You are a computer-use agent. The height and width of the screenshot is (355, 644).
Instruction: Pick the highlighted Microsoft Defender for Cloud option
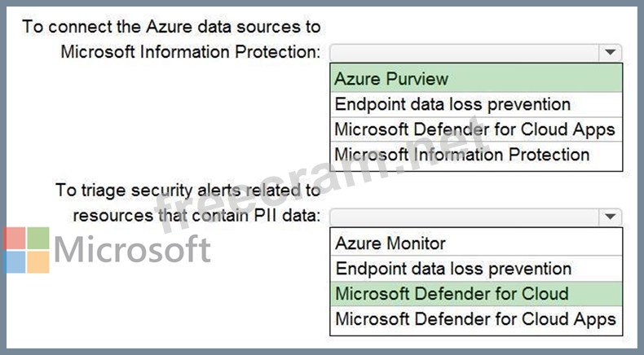[452, 293]
